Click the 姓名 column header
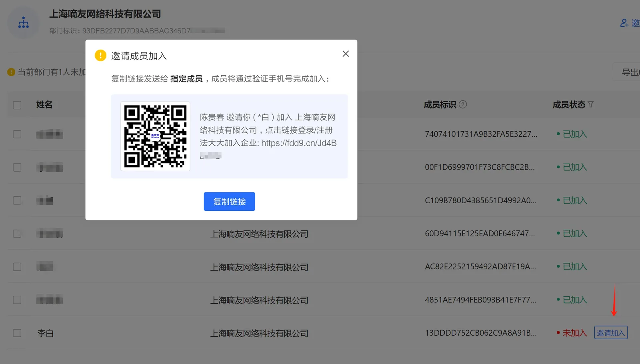 pyautogui.click(x=44, y=105)
